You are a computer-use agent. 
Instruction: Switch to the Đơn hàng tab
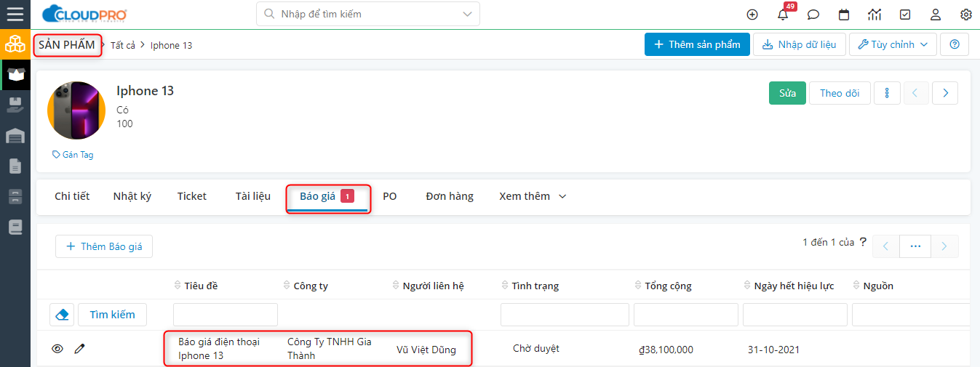[450, 196]
